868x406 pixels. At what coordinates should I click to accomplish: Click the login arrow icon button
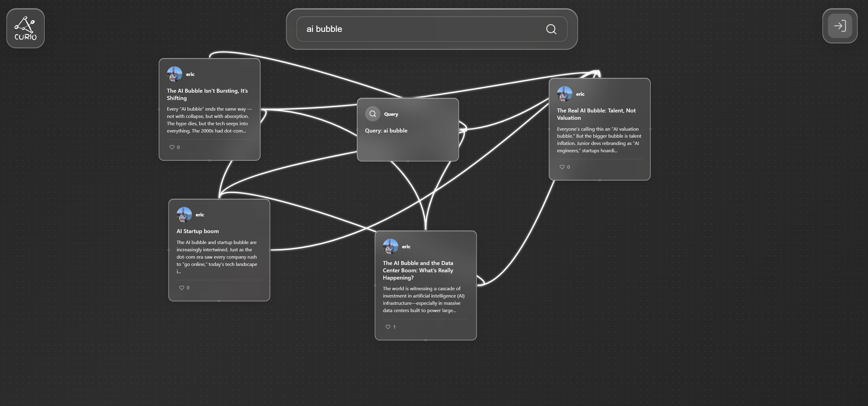pyautogui.click(x=839, y=26)
